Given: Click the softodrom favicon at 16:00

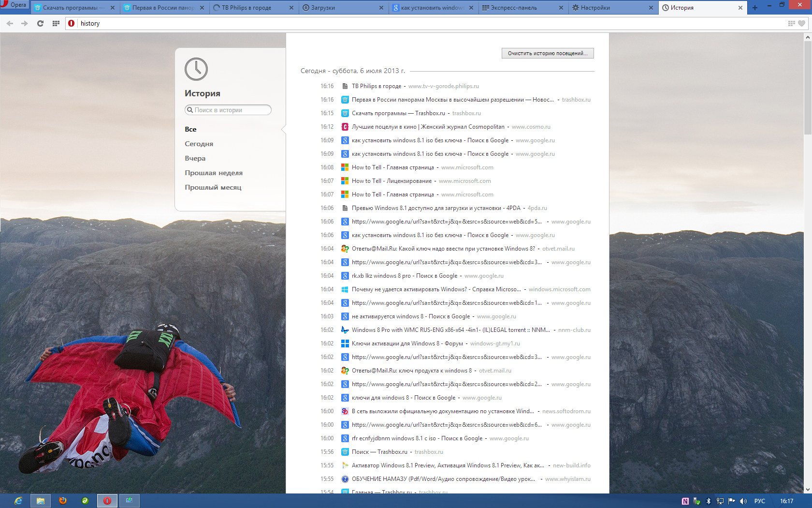Looking at the screenshot, I should point(345,411).
